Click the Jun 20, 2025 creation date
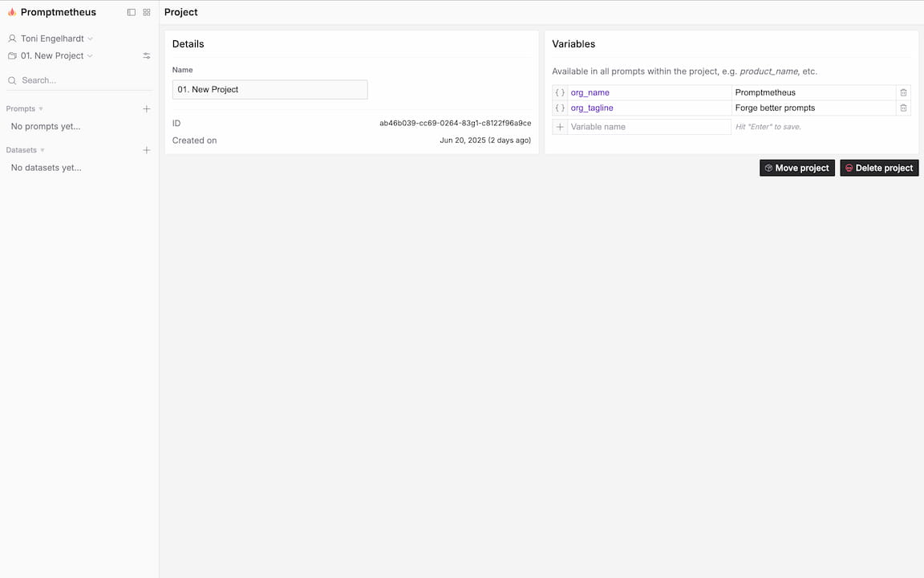 point(485,140)
